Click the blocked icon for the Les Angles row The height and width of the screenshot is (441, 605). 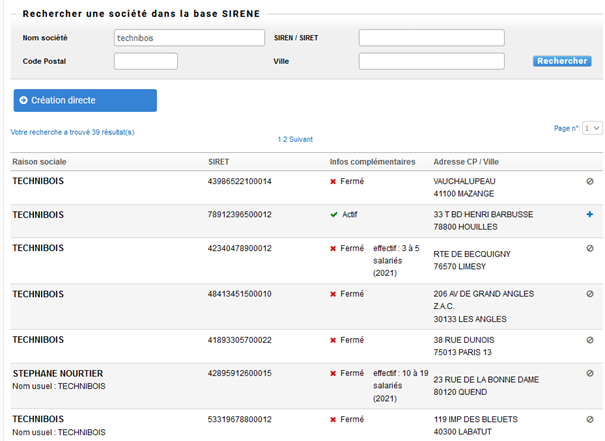pyautogui.click(x=590, y=294)
